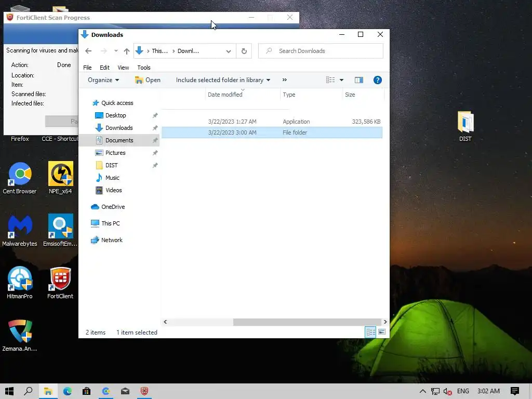Open the Windows Start menu
Screen dimensions: 532x399
point(9,391)
